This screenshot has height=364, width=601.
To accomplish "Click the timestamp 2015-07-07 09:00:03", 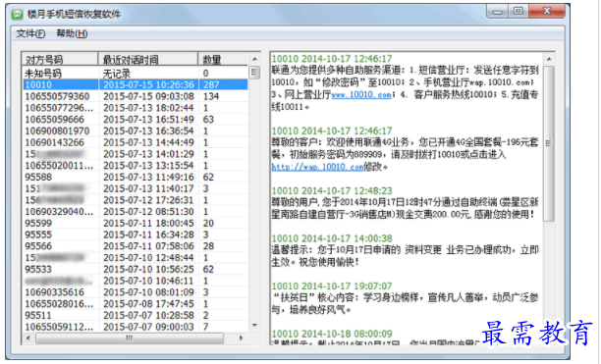I will click(148, 327).
